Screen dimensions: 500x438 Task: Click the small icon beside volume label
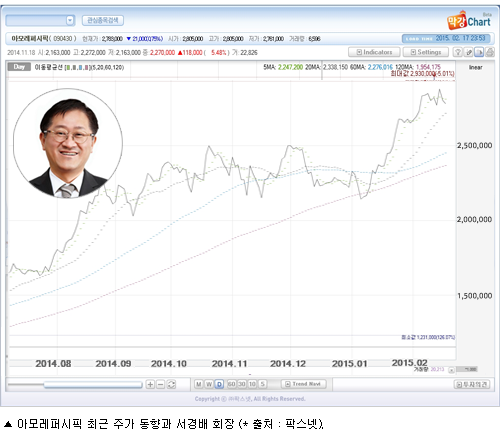(x=451, y=370)
